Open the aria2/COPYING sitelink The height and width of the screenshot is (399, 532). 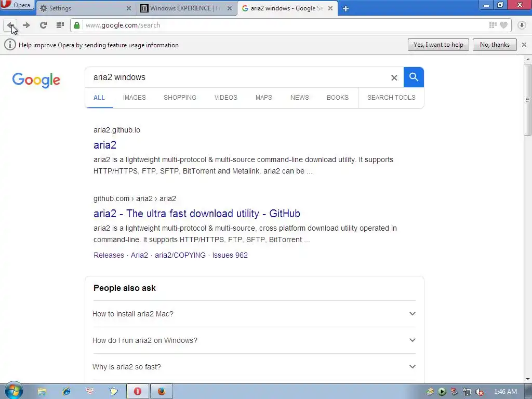coord(180,255)
